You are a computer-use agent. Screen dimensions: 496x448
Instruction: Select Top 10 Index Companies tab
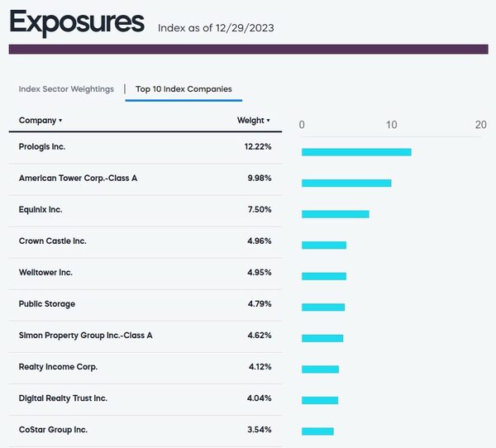pos(184,89)
